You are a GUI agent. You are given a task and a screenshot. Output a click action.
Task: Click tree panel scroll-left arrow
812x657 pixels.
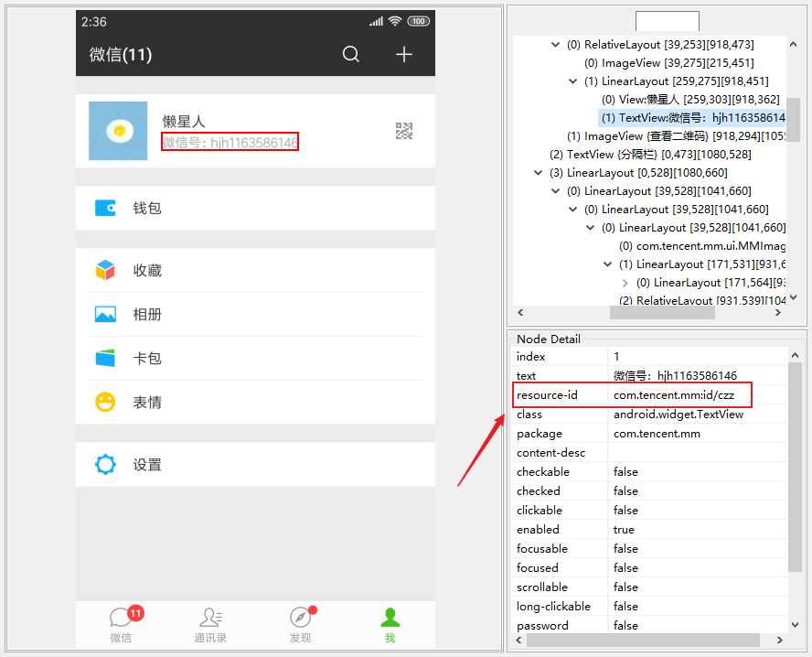pos(520,312)
